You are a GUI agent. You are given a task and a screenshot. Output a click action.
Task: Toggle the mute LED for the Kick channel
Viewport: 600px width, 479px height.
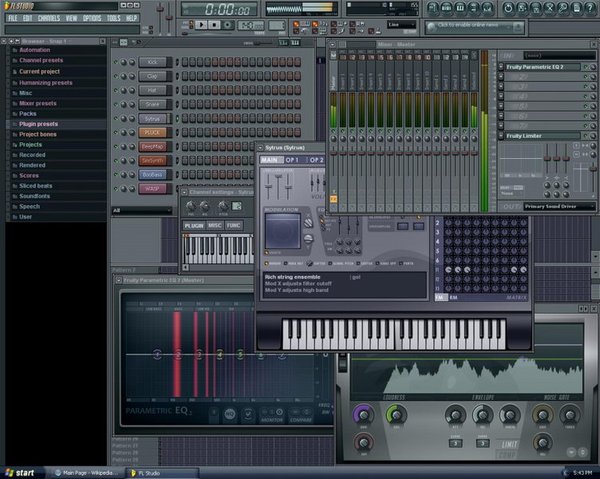tap(114, 62)
